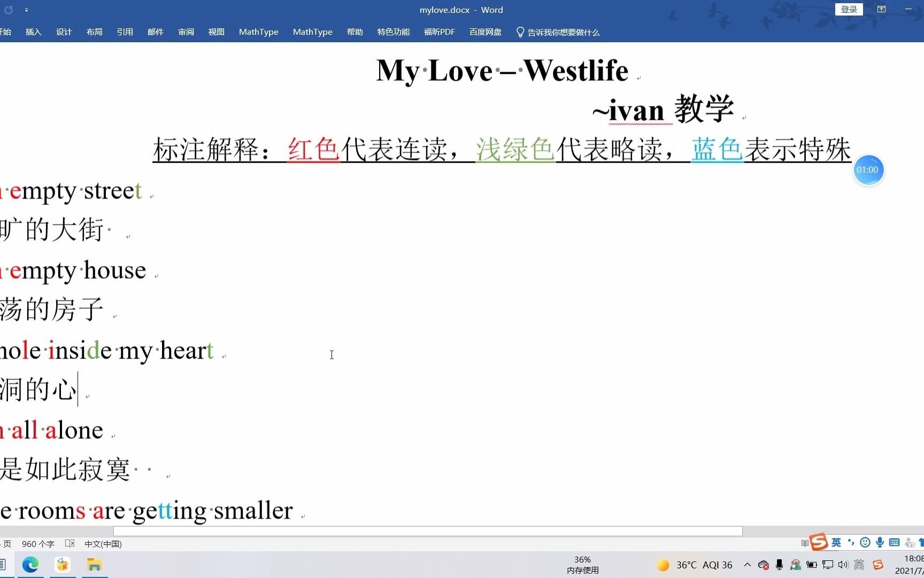Click the Sogou voice input microphone
The image size is (924, 578).
[880, 543]
